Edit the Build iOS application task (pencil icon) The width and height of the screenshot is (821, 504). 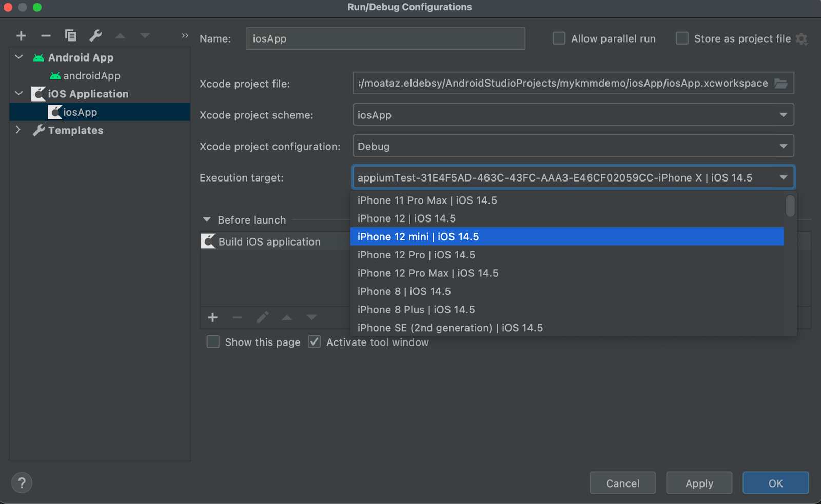click(x=263, y=317)
